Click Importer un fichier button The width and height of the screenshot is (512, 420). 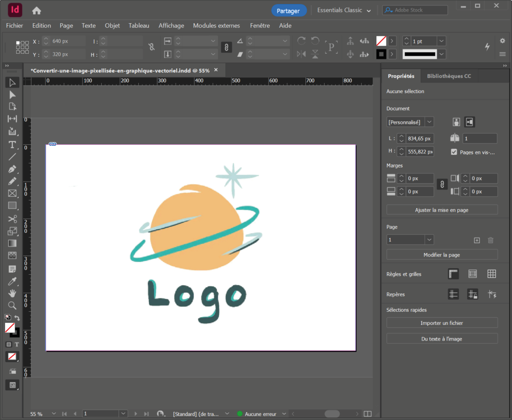pyautogui.click(x=442, y=323)
